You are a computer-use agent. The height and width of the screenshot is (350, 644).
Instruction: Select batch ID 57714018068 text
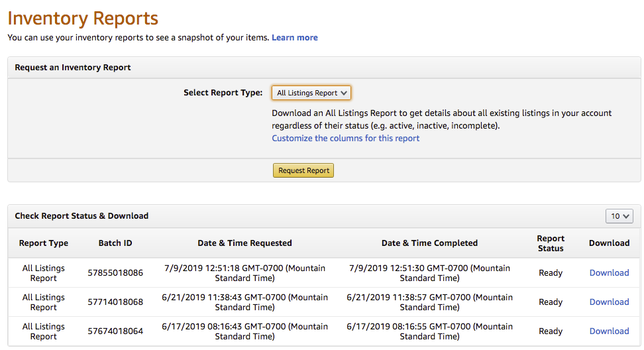pyautogui.click(x=115, y=302)
